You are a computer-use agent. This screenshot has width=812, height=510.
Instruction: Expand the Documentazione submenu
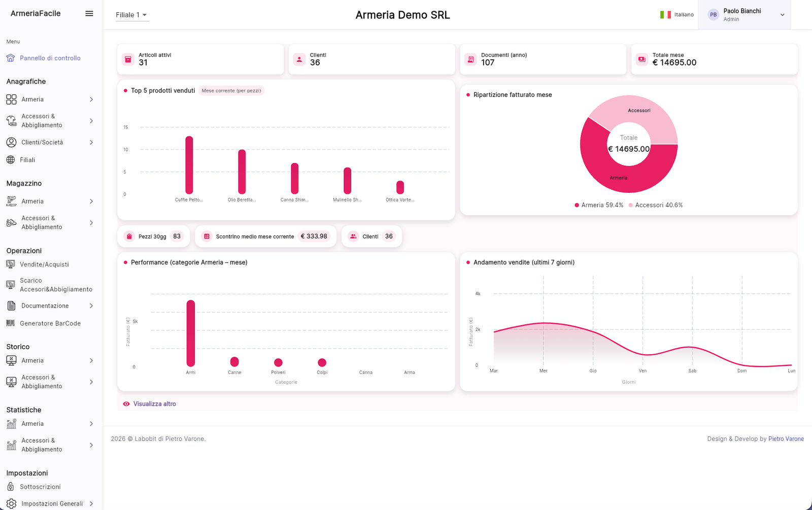(50, 306)
